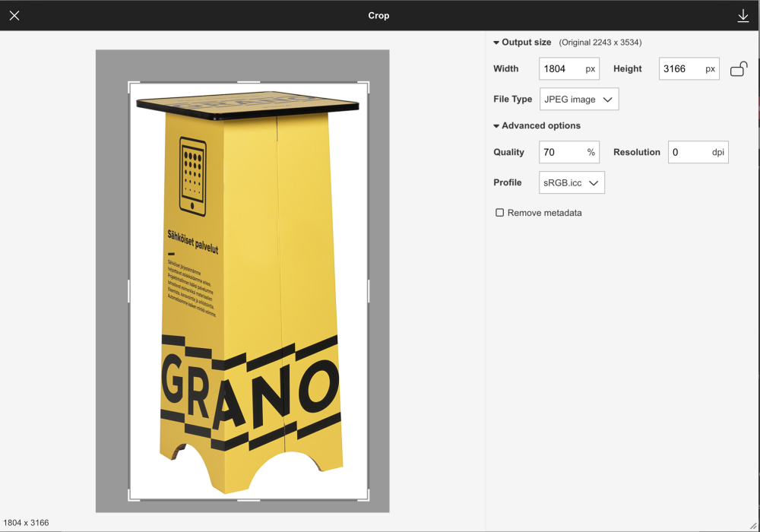760x532 pixels.
Task: Click the left edge crop handle
Action: 129,291
